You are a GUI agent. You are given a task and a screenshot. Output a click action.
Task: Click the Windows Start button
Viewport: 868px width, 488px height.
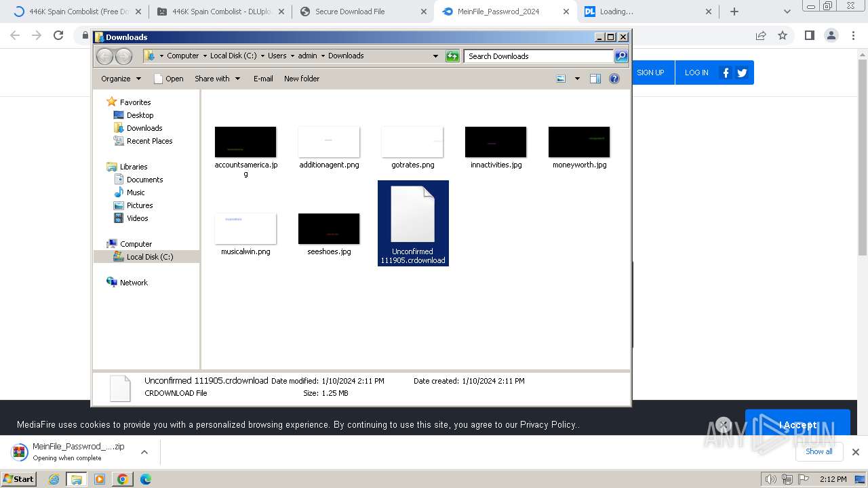point(19,479)
